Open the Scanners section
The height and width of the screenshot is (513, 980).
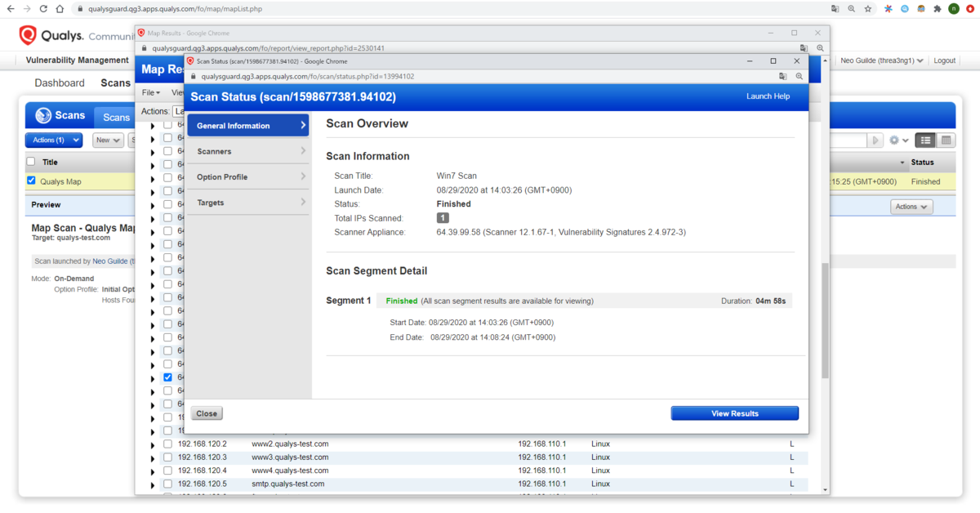(x=248, y=151)
